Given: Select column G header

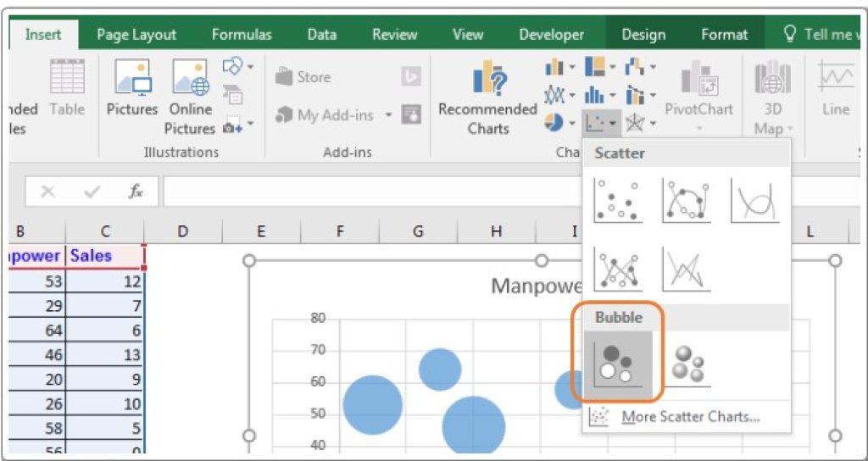Looking at the screenshot, I should click(419, 232).
